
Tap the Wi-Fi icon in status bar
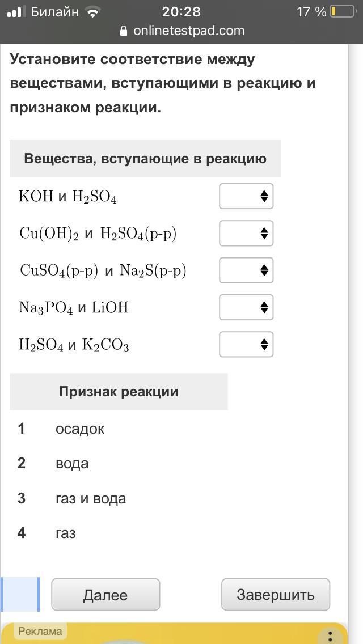[91, 12]
